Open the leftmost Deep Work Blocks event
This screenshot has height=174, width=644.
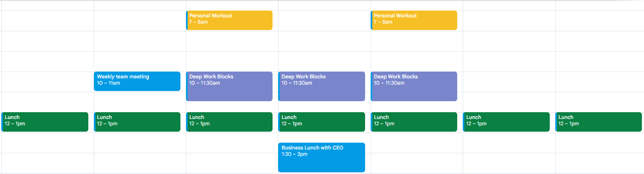[x=229, y=86]
